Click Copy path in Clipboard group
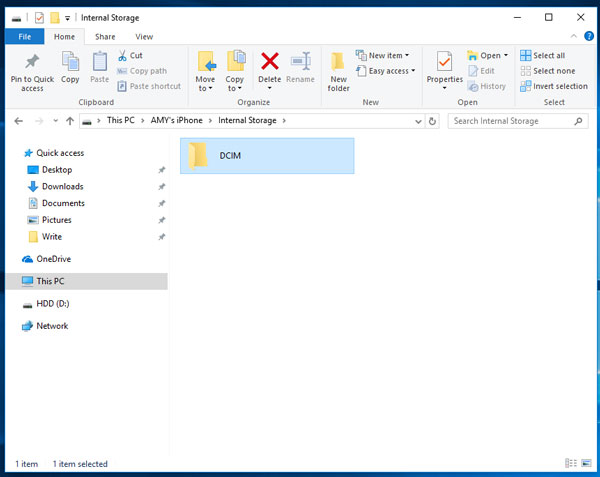Image resolution: width=600 pixels, height=477 pixels. pos(142,71)
